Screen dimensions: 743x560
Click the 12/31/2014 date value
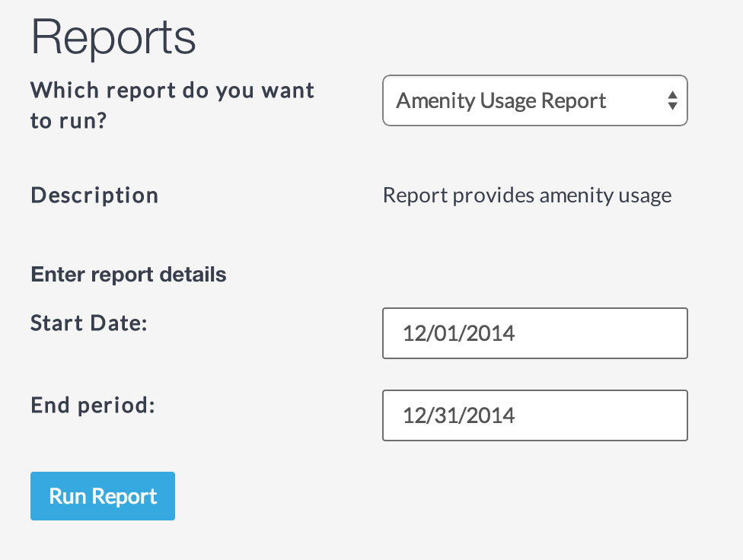(459, 415)
